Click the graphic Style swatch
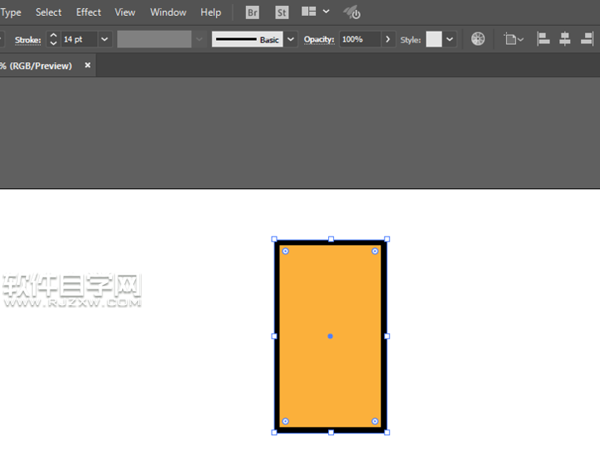Viewport: 600px width, 465px height. [433, 39]
